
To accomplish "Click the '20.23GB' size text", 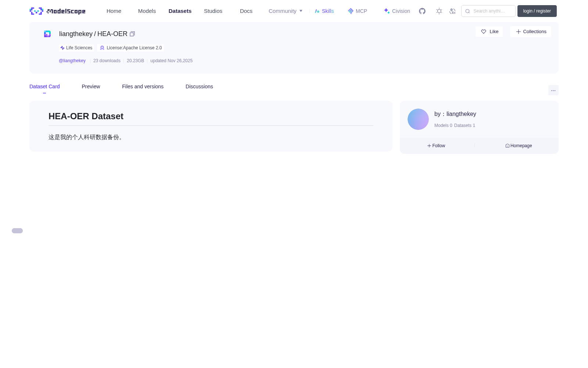I will pos(135,61).
